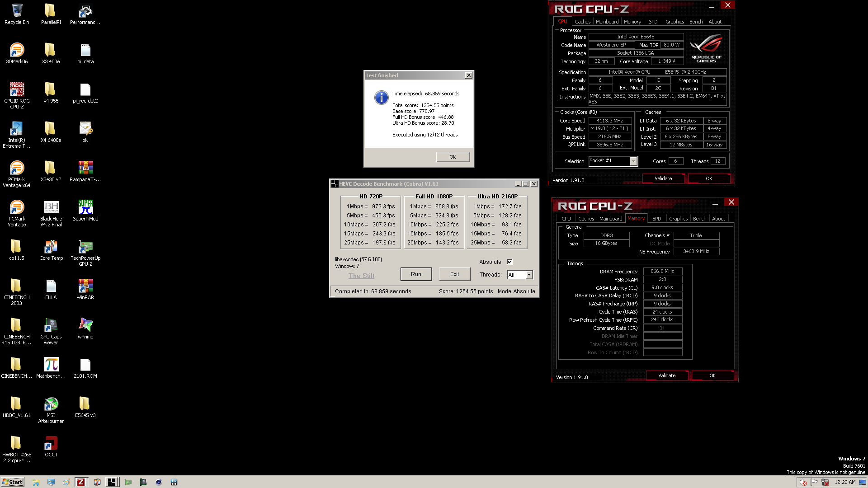Open the Performance monitor desktop shortcut

(85, 14)
